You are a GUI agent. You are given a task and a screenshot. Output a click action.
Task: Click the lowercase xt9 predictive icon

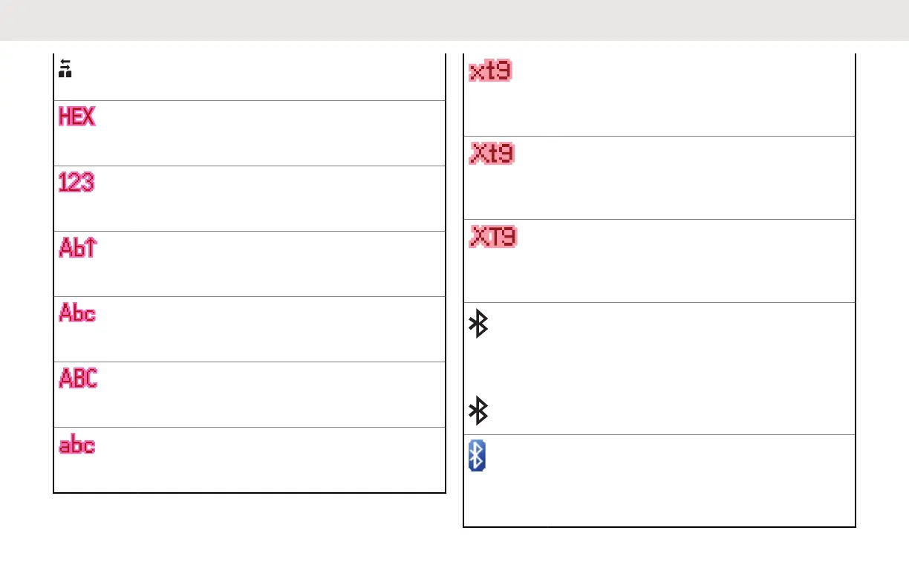click(490, 73)
